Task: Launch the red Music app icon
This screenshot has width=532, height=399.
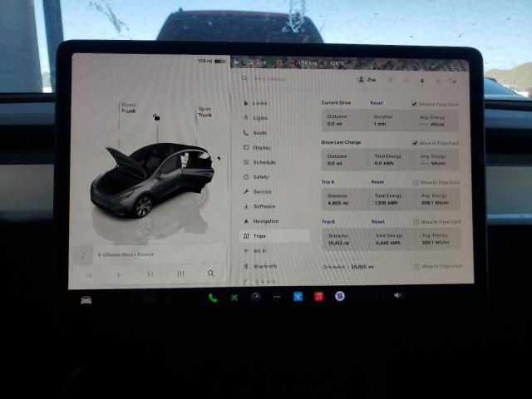Action: point(318,297)
